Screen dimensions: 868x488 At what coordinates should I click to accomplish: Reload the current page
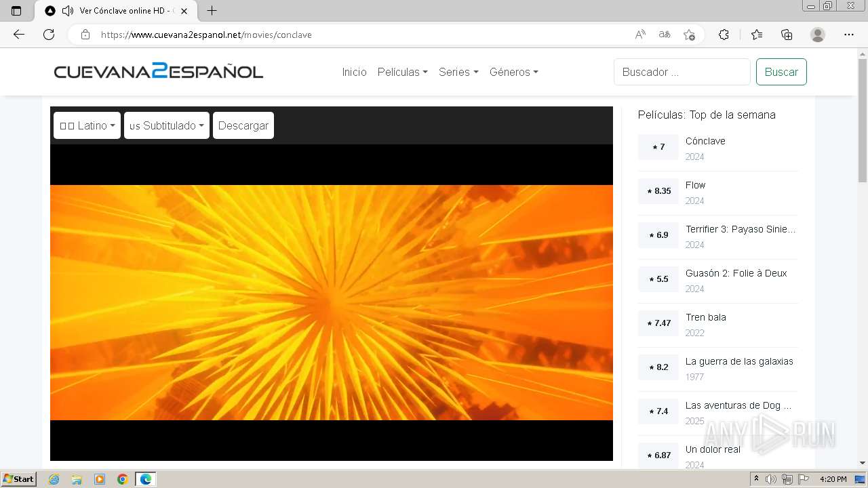point(49,35)
